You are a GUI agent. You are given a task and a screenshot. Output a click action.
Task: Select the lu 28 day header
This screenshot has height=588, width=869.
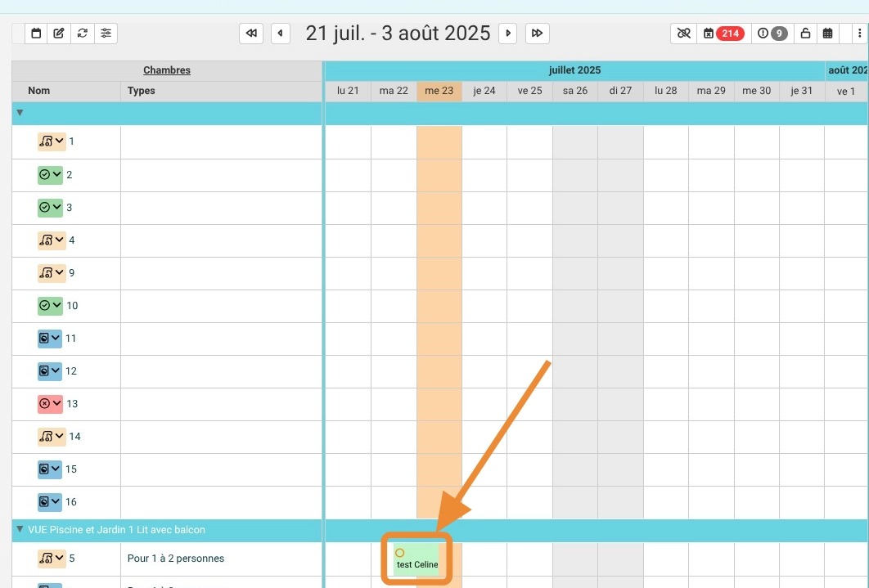point(665,91)
